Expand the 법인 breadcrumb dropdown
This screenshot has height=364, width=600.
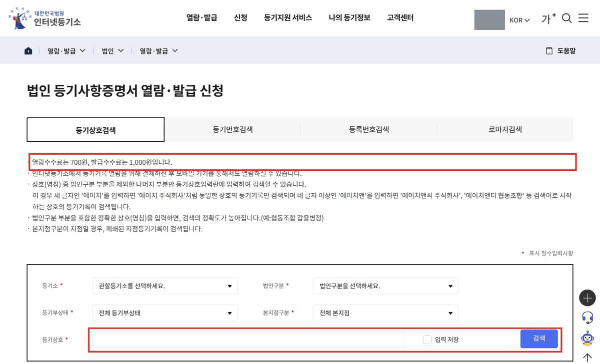pos(113,51)
